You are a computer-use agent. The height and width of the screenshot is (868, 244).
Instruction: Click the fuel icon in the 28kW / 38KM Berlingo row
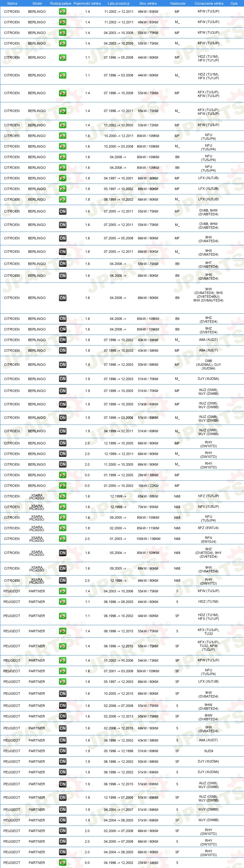pos(63,475)
